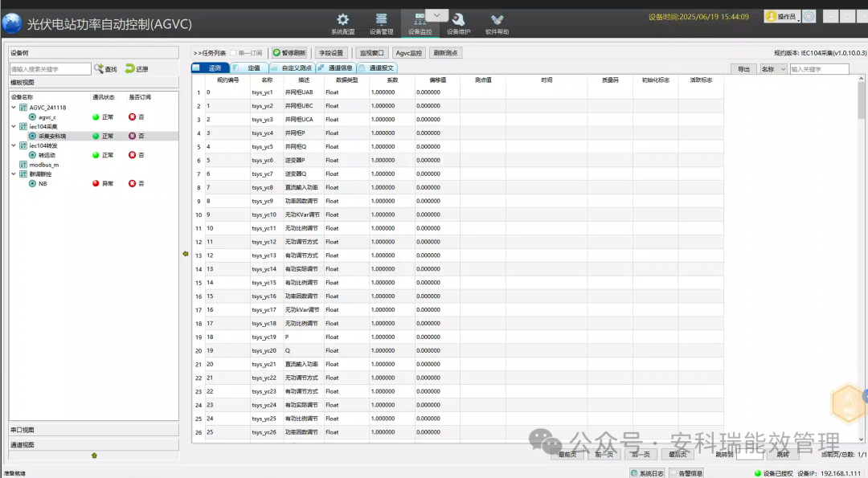Click 规约编号 column header
The width and height of the screenshot is (868, 478).
pos(227,80)
